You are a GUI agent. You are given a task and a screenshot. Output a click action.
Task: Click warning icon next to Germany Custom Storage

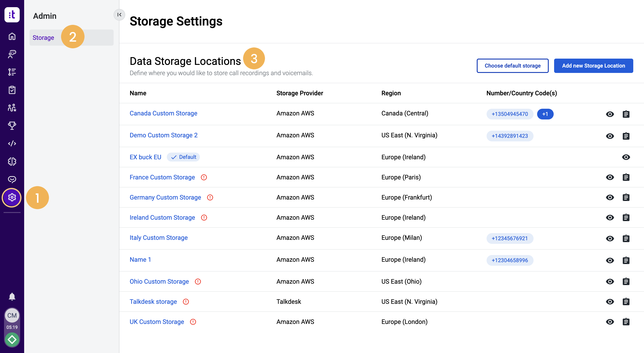(x=210, y=197)
